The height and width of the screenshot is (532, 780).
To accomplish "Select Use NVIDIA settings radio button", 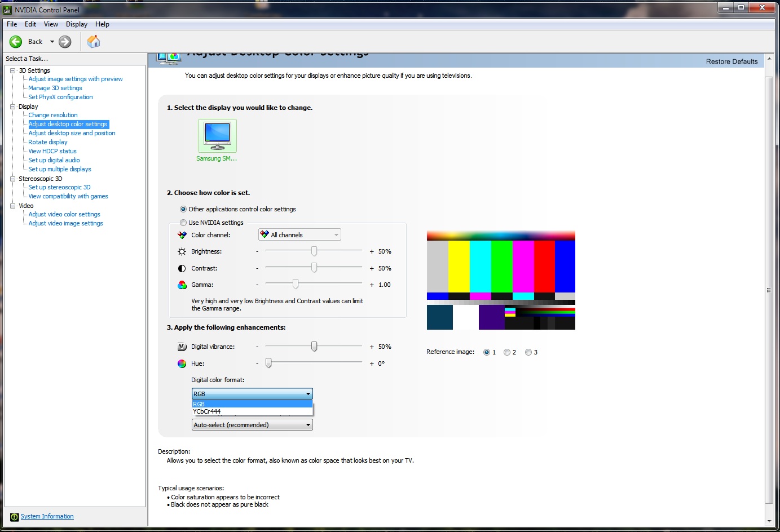I will point(183,223).
